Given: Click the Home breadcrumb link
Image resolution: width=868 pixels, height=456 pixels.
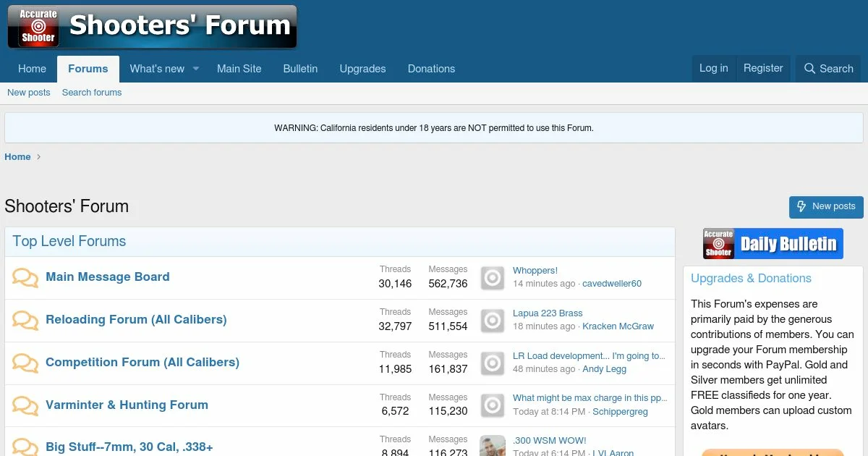Looking at the screenshot, I should point(17,156).
